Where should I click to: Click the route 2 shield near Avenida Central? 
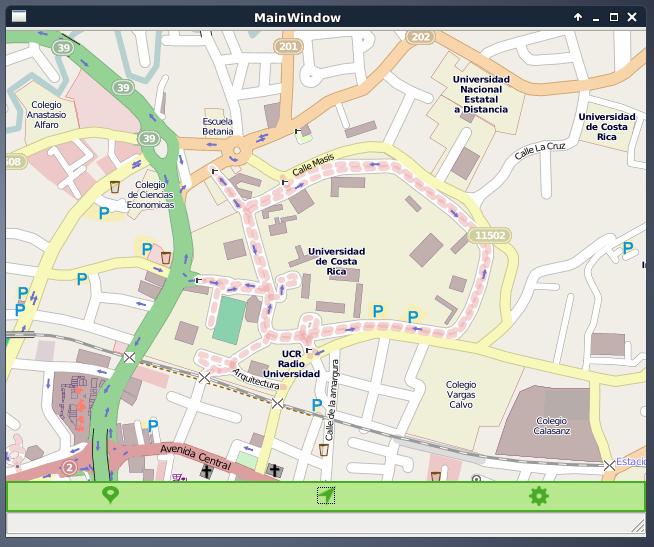(70, 467)
